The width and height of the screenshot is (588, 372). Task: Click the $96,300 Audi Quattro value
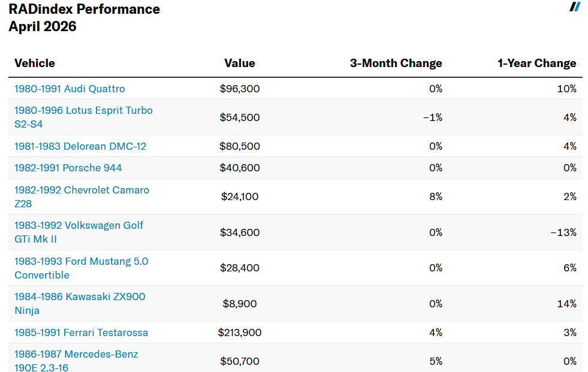click(x=240, y=89)
